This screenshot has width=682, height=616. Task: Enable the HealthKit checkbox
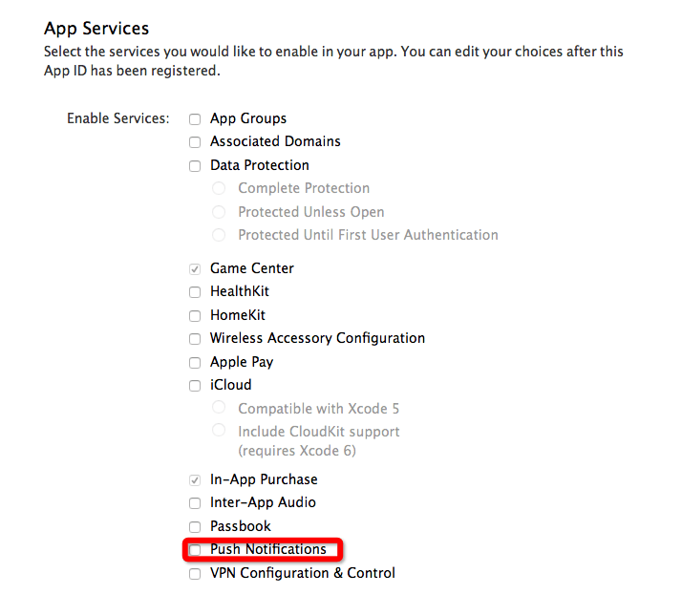[x=195, y=292]
